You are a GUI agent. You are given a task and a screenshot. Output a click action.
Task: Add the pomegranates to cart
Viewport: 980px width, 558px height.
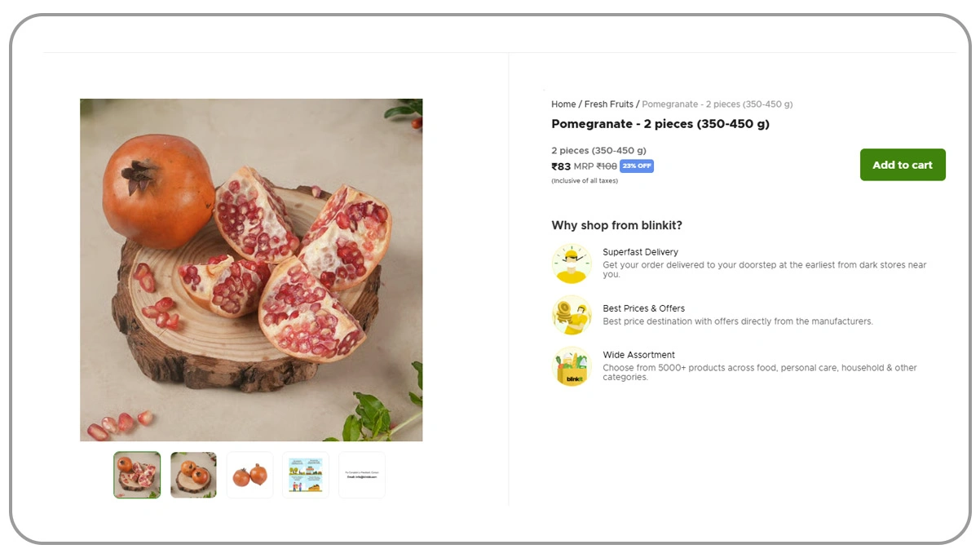[x=903, y=165]
